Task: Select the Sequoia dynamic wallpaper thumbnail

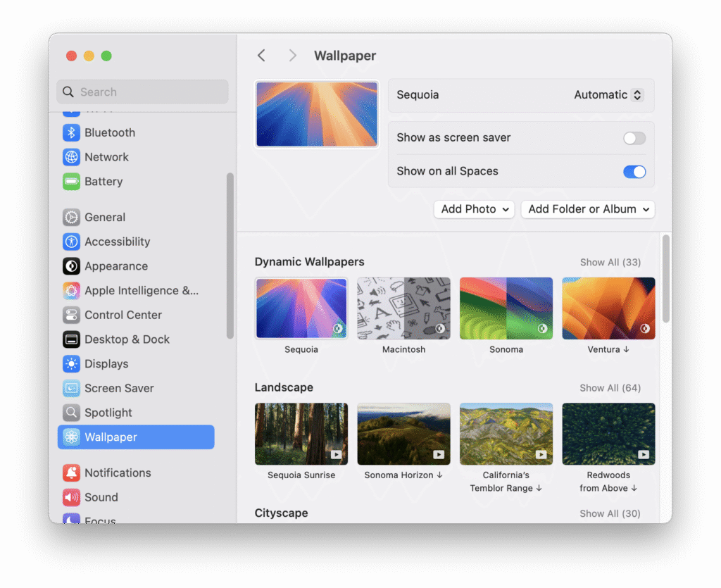Action: coord(301,308)
